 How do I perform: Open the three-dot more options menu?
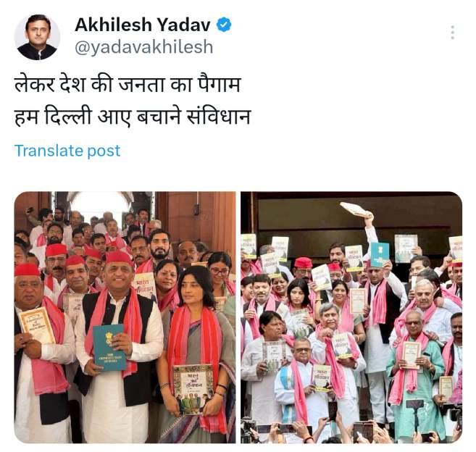pos(452,32)
